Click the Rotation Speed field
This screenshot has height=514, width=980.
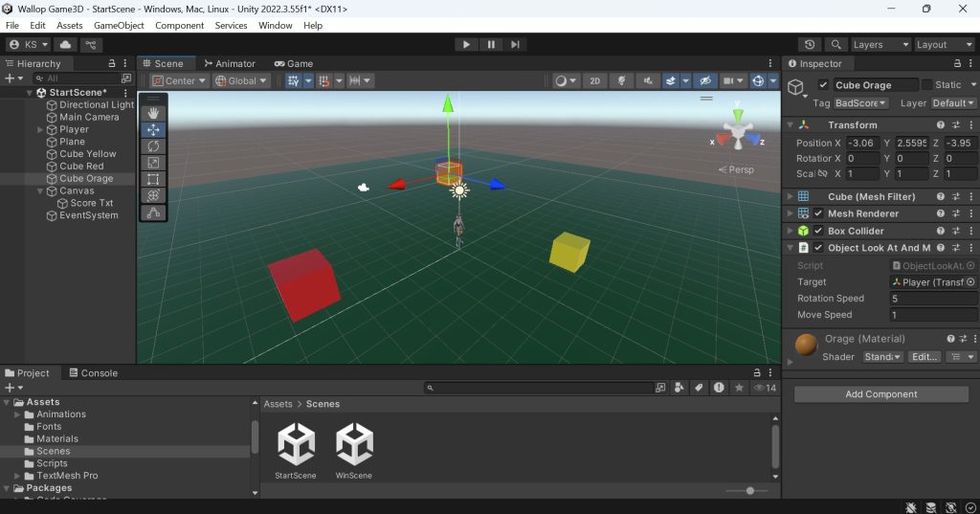pyautogui.click(x=932, y=299)
